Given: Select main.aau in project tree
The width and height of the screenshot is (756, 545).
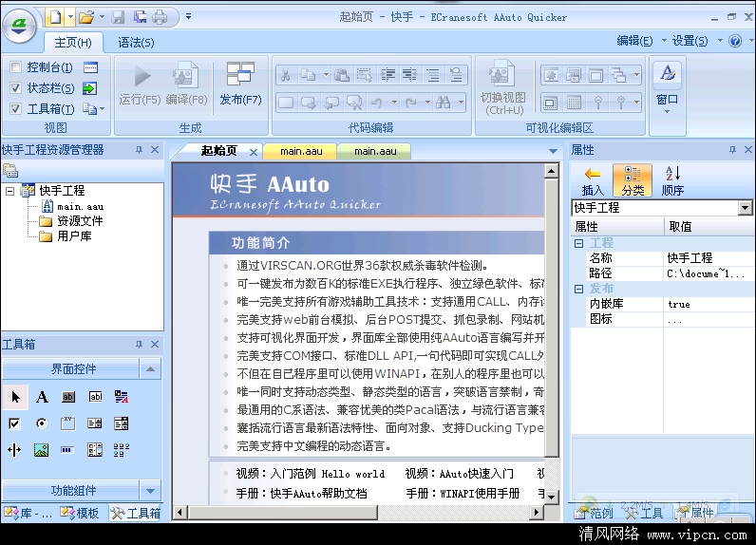Looking at the screenshot, I should 73,207.
